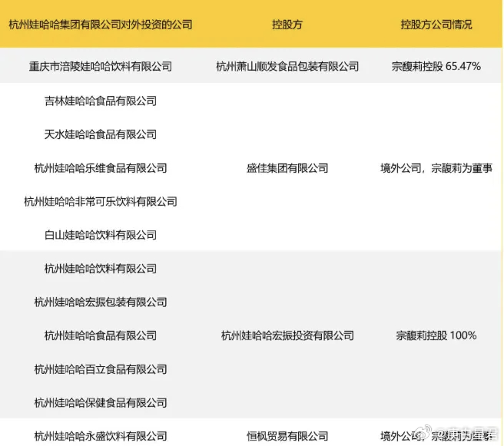Click cell '盛佳集团有限公司'
This screenshot has width=504, height=446.
click(287, 168)
